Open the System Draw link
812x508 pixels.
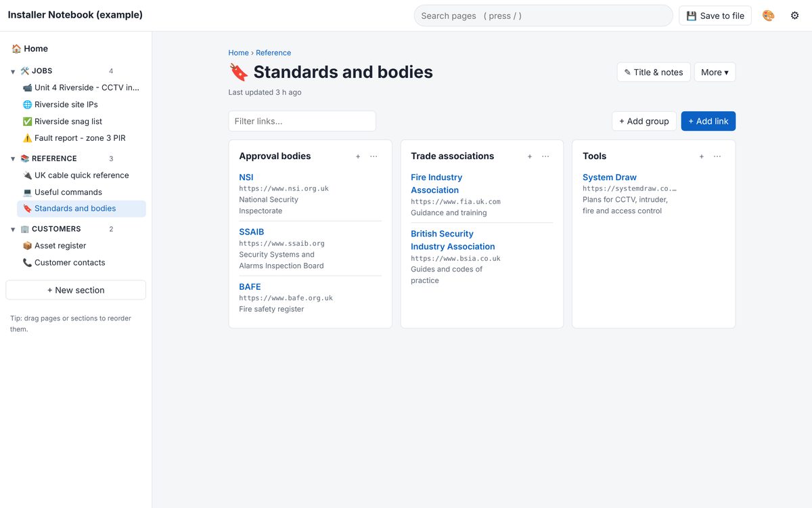610,177
